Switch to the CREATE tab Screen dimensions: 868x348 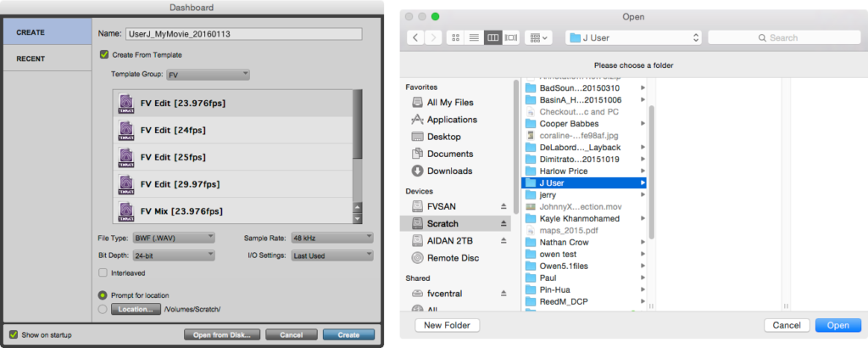(47, 32)
